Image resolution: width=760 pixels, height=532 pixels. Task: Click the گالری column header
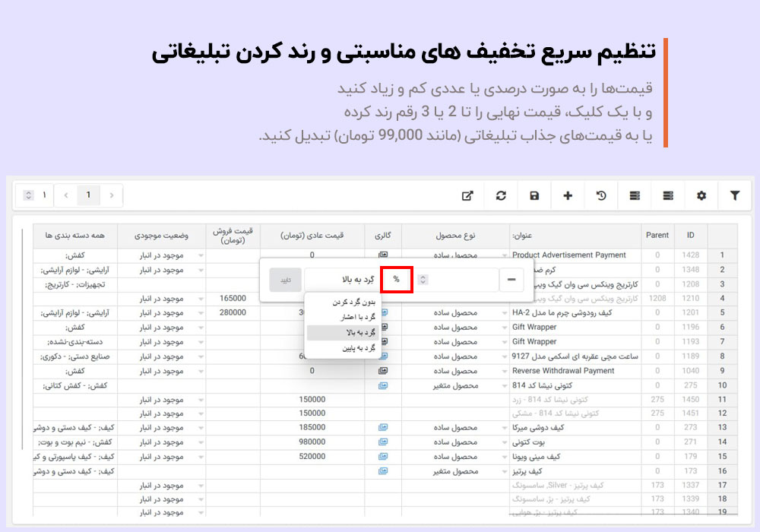coord(383,236)
